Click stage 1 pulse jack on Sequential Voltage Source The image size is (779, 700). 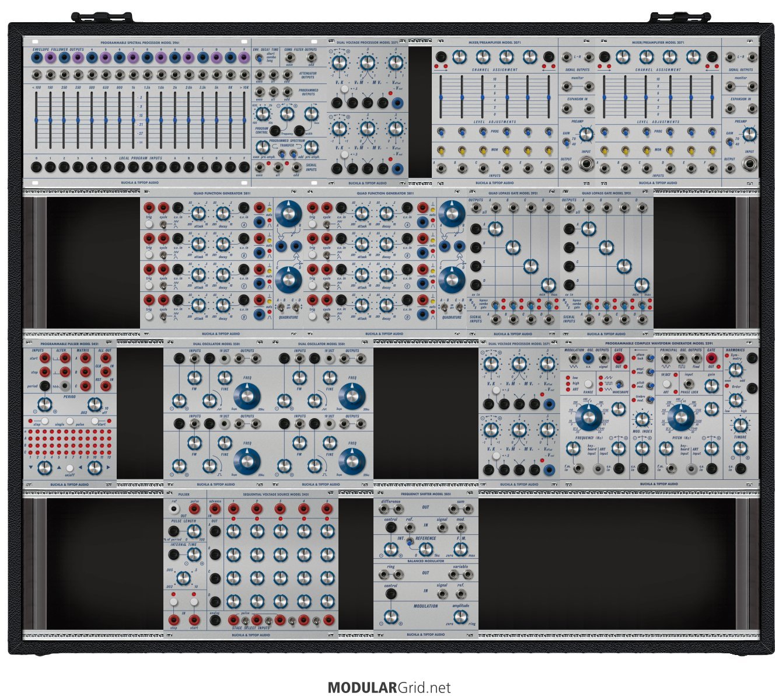click(233, 509)
